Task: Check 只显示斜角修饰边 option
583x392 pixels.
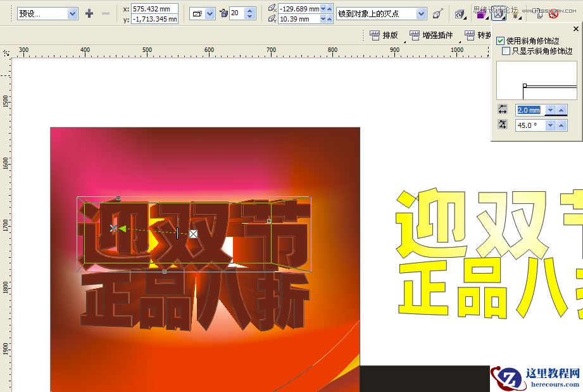Action: click(x=506, y=51)
